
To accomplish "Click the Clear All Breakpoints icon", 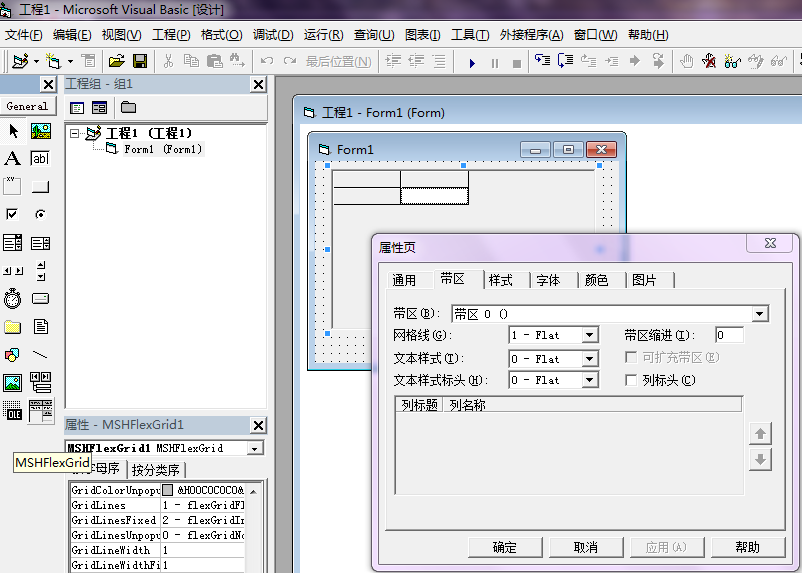I will tap(709, 61).
